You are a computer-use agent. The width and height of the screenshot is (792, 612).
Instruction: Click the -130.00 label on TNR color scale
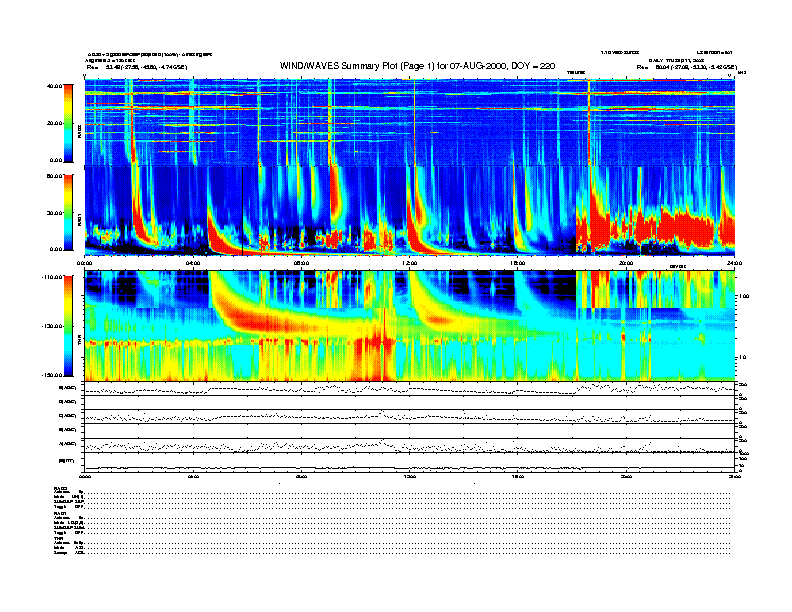click(53, 326)
